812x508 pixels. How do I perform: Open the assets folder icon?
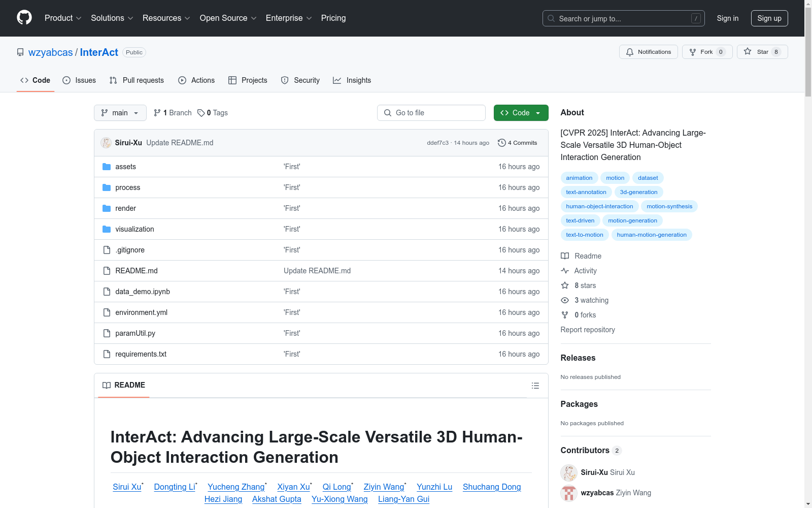(x=107, y=167)
